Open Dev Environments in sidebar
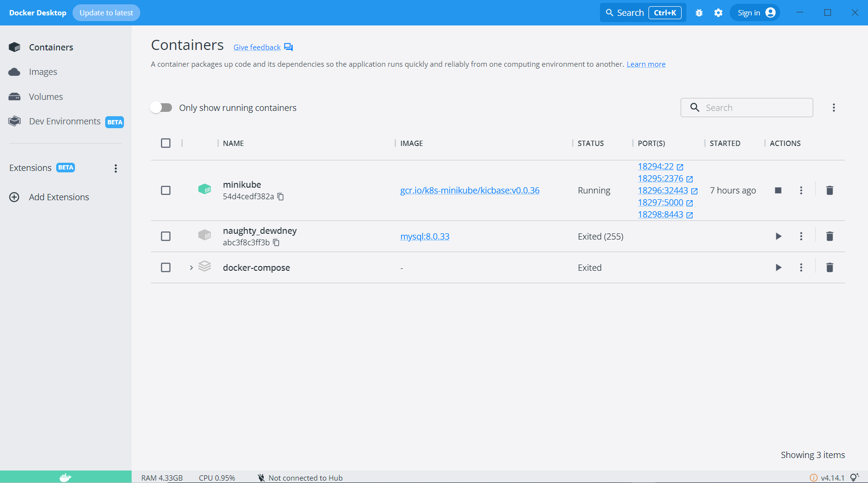This screenshot has width=868, height=483. click(x=66, y=121)
